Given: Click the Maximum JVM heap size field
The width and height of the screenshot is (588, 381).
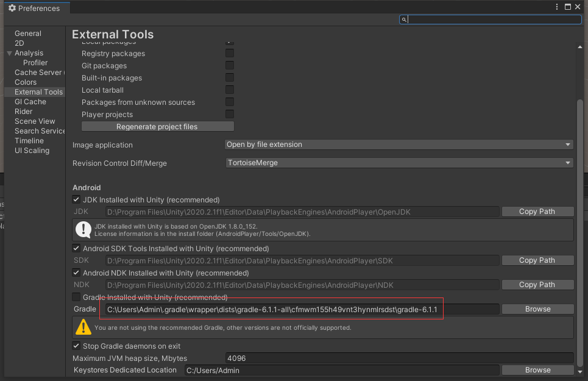Looking at the screenshot, I should (x=399, y=358).
